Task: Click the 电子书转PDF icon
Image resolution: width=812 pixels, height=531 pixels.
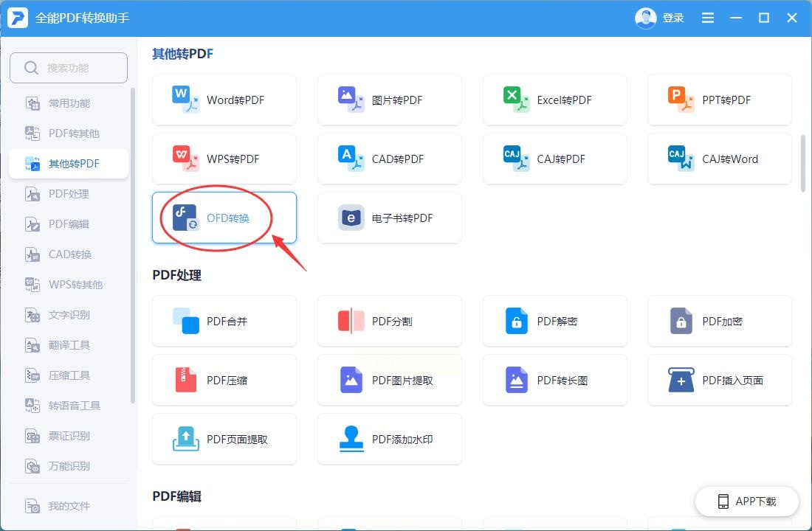Action: pyautogui.click(x=351, y=218)
